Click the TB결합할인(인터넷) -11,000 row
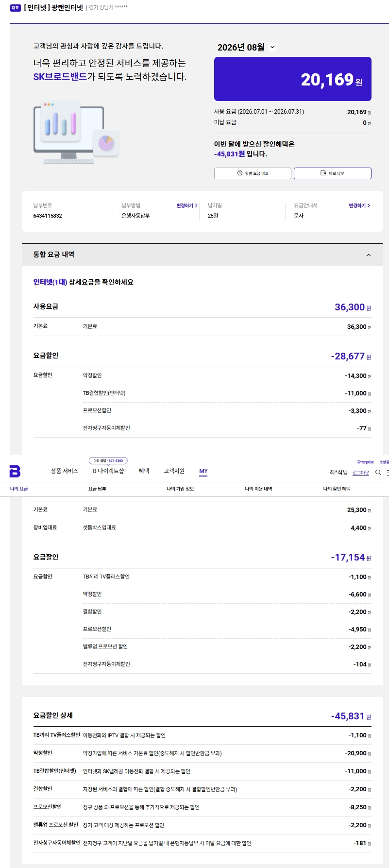389x868 pixels. (227, 393)
